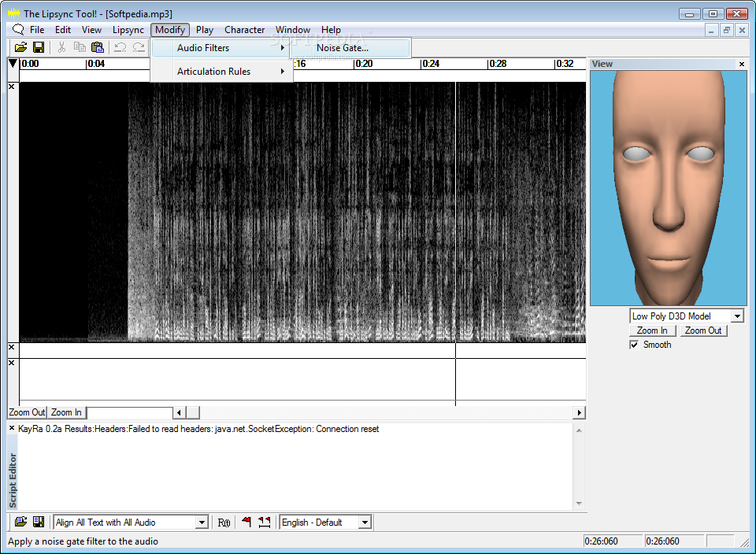
Task: Toggle the Smooth checkbox
Action: pos(634,345)
